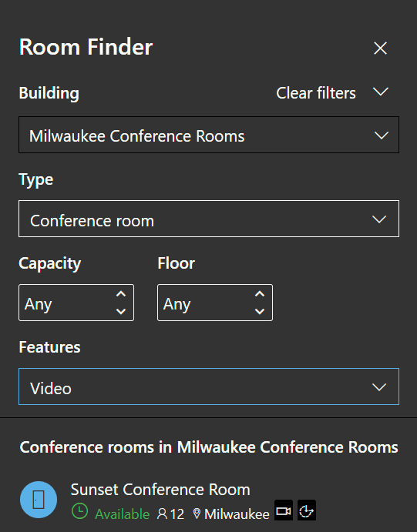The image size is (417, 532).
Task: Click the video camera feature icon
Action: (284, 510)
